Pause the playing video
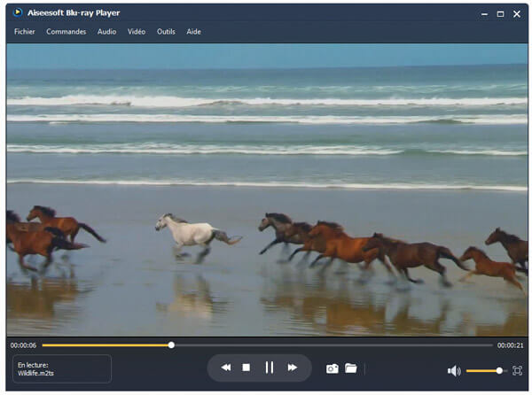This screenshot has height=395, width=532. pos(269,368)
